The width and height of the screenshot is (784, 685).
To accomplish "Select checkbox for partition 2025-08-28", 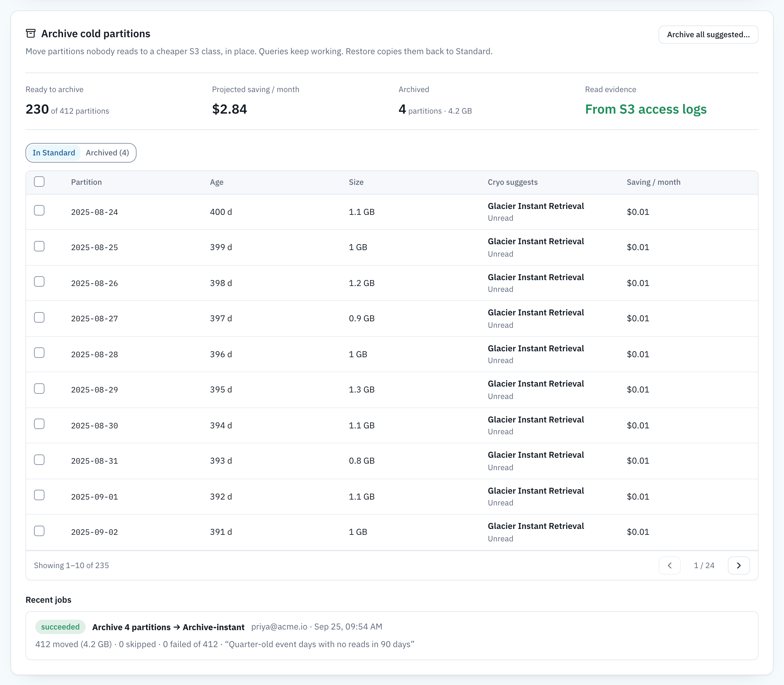I will [x=39, y=353].
